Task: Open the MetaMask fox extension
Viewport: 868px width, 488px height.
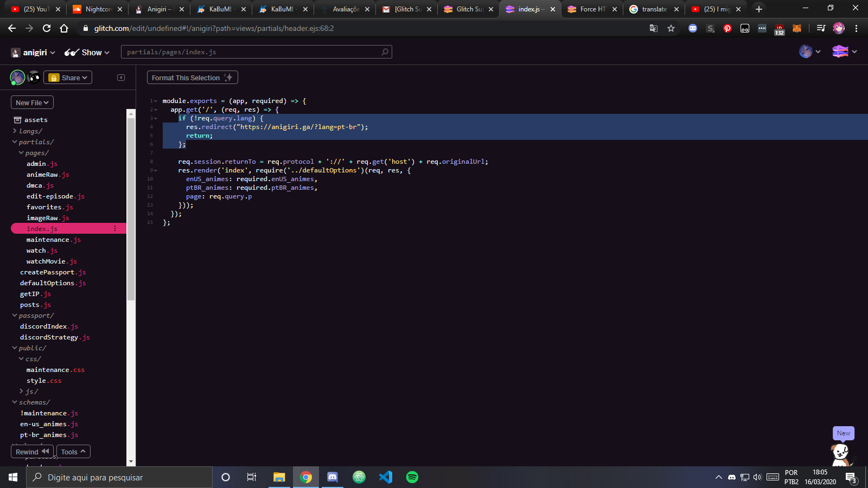Action: (x=797, y=28)
